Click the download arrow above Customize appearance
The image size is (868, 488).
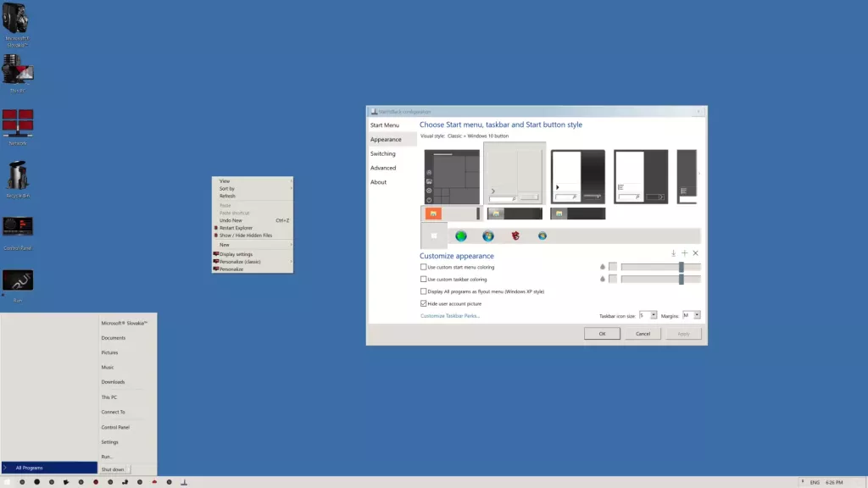click(674, 253)
